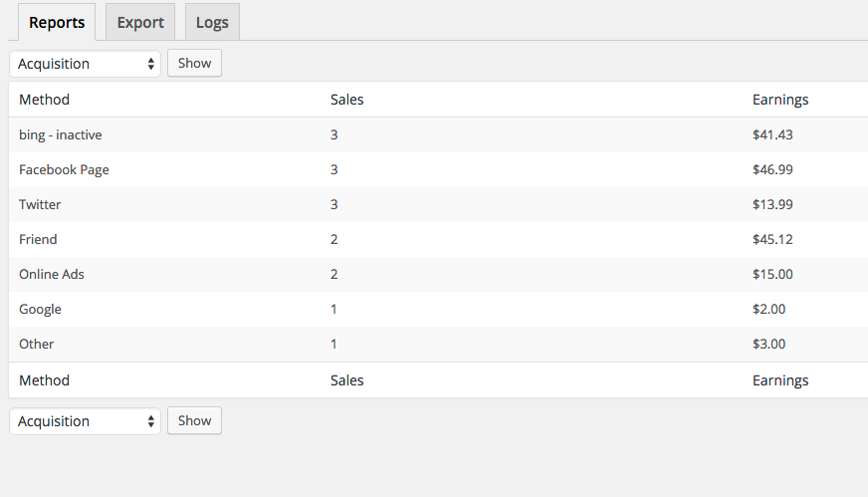Click the Sales column header at top

[347, 100]
